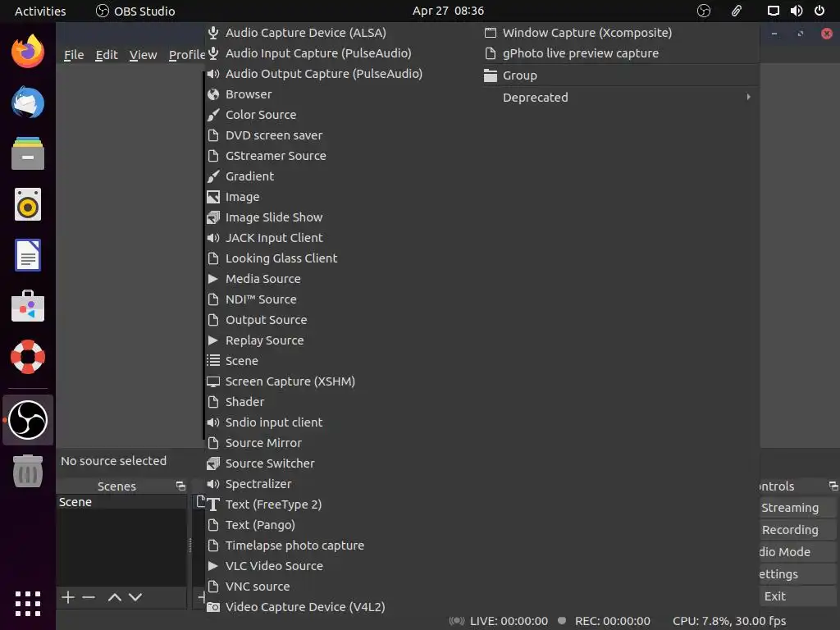Select Spectralizer source
The image size is (840, 630).
click(x=343, y=484)
